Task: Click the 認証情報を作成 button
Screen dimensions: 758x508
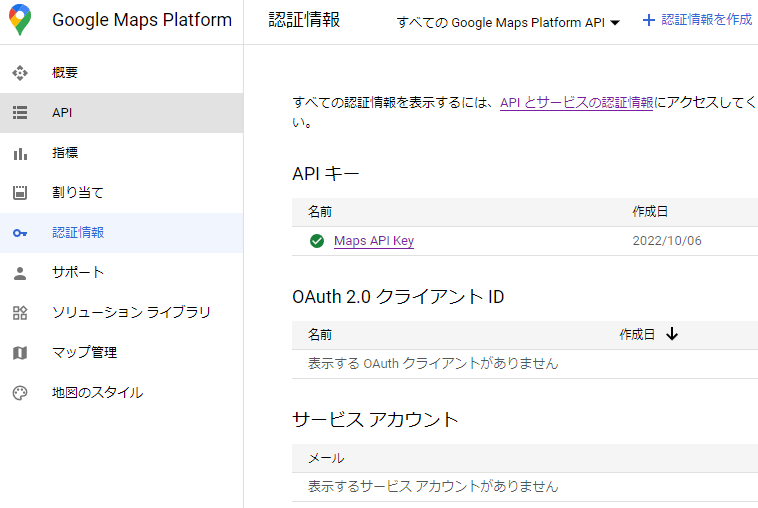Action: tap(697, 20)
